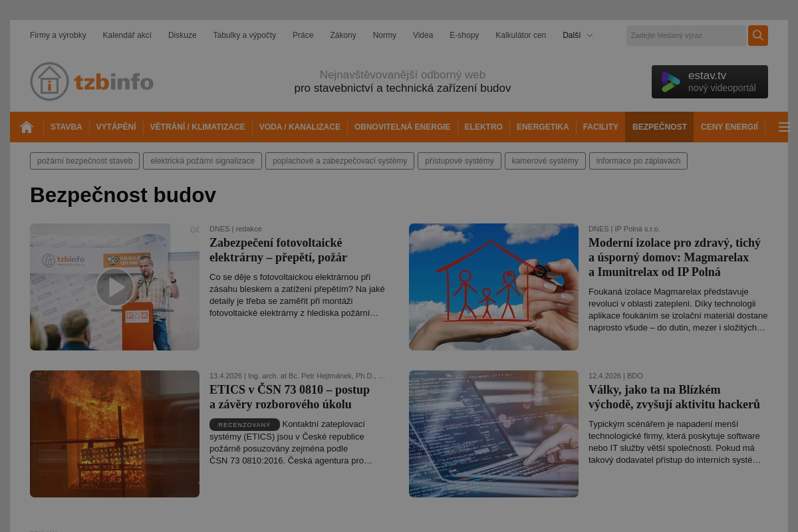Type in the search field
This screenshot has height=532, width=798.
pyautogui.click(x=685, y=35)
